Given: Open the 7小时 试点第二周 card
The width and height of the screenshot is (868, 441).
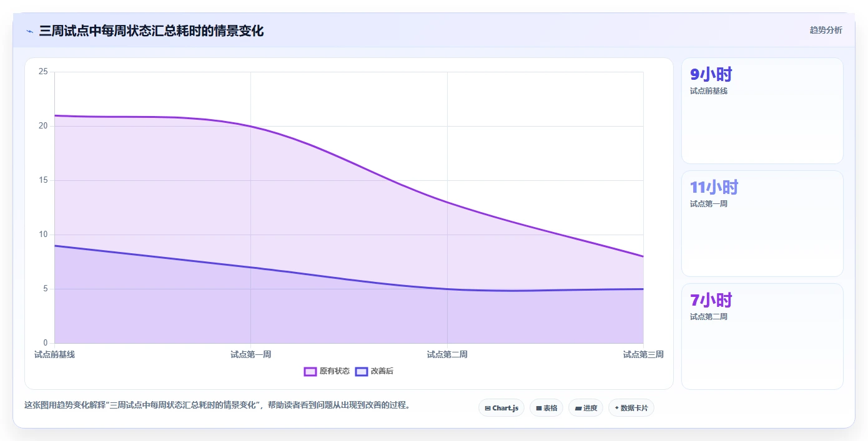Looking at the screenshot, I should (762, 336).
